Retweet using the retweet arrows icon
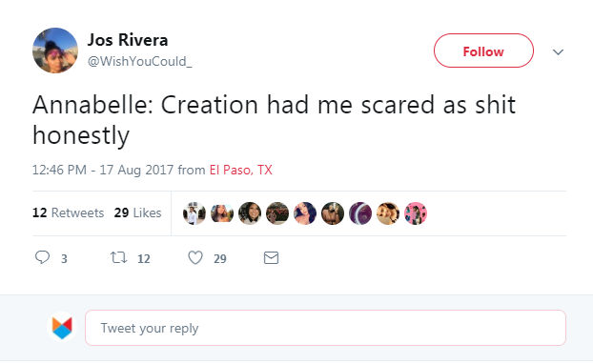The image size is (593, 364). [118, 258]
